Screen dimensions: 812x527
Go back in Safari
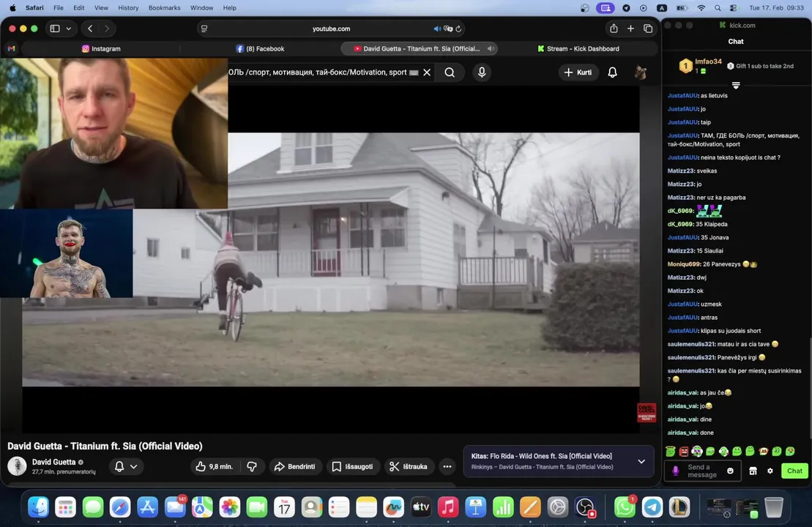click(90, 29)
